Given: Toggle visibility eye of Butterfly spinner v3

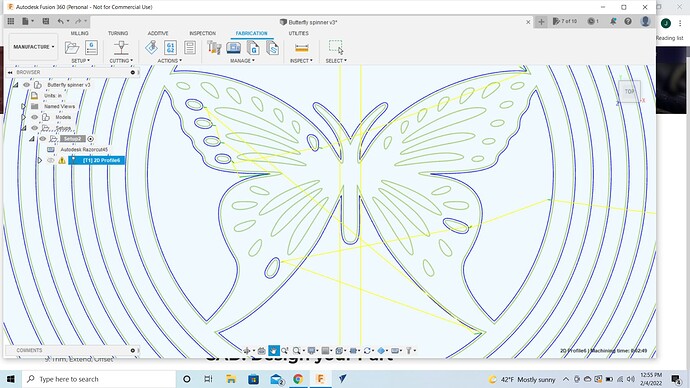Looking at the screenshot, I should 26,84.
